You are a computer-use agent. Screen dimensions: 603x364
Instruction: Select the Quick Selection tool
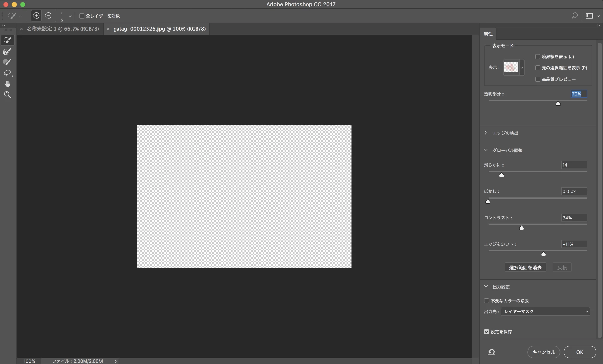tap(7, 40)
